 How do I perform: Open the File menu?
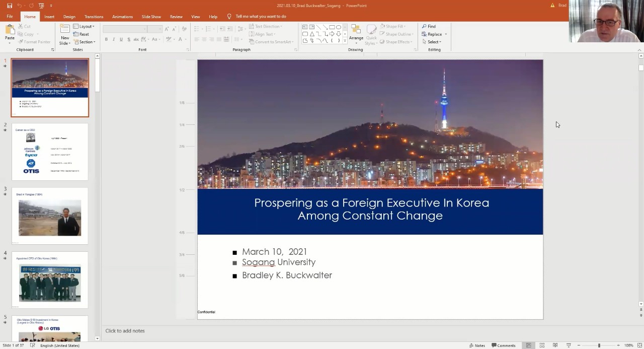(x=10, y=17)
